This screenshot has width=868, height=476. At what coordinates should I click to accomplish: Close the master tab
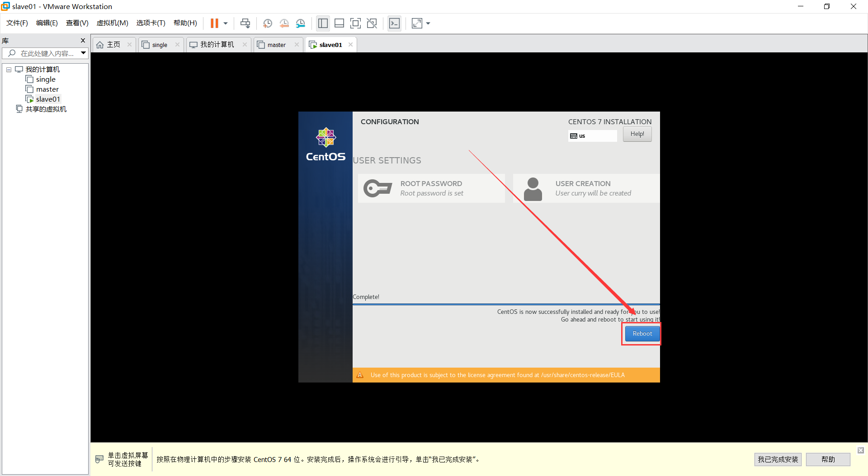pos(297,44)
